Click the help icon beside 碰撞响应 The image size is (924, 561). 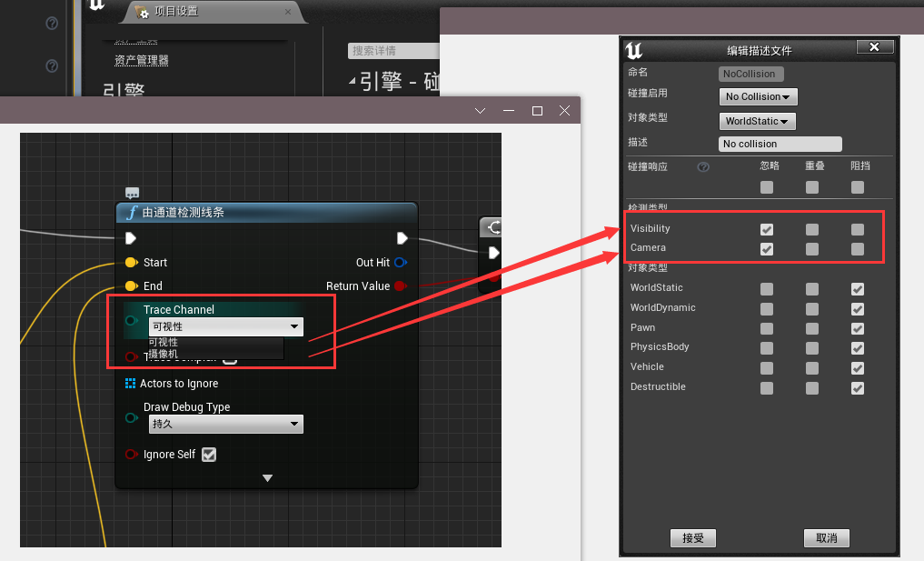(702, 167)
